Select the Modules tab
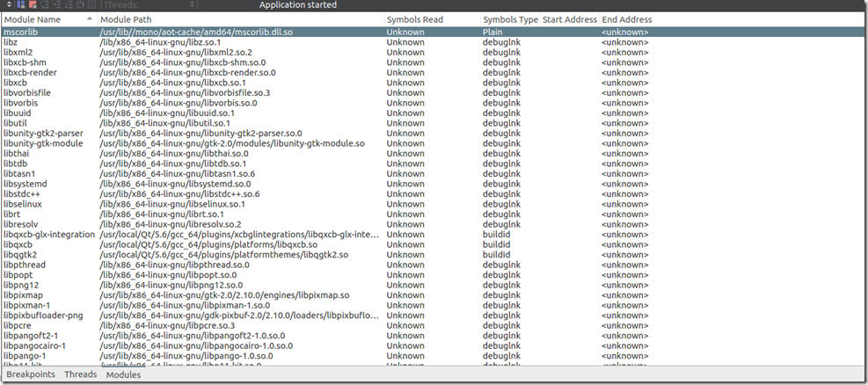Image resolution: width=868 pixels, height=385 pixels. point(123,374)
